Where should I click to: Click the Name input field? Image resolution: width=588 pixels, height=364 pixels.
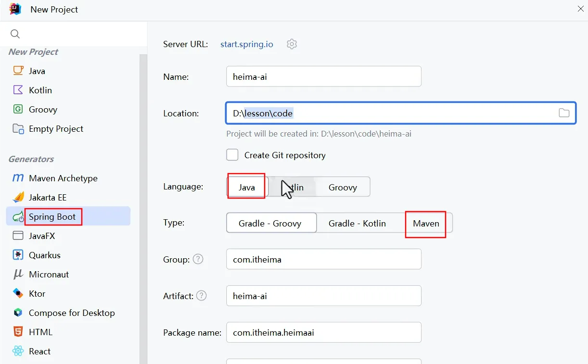click(323, 76)
